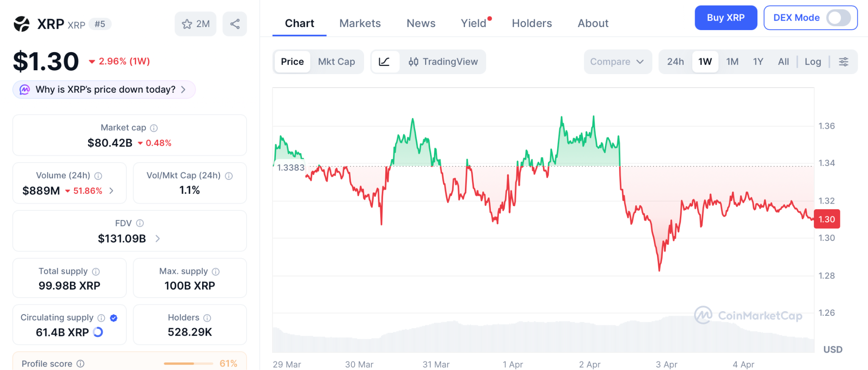Click the Circulating supply verification badge
This screenshot has height=370, width=868.
point(113,318)
